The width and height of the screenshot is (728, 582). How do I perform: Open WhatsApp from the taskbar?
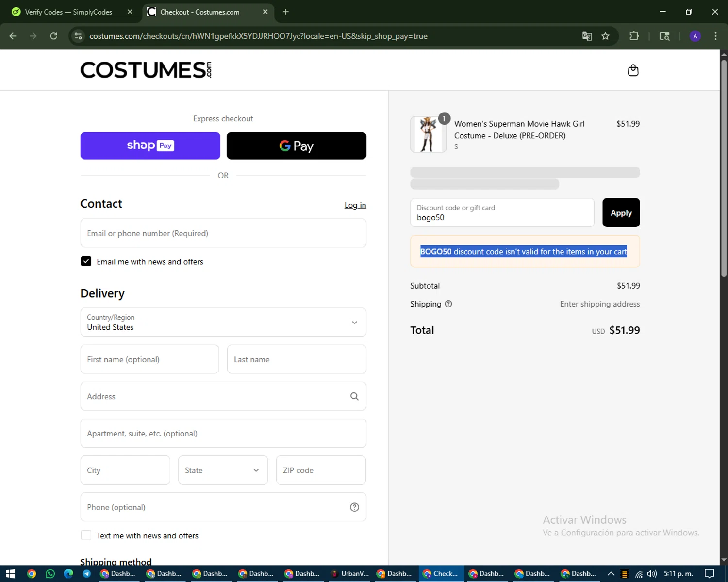pos(50,574)
